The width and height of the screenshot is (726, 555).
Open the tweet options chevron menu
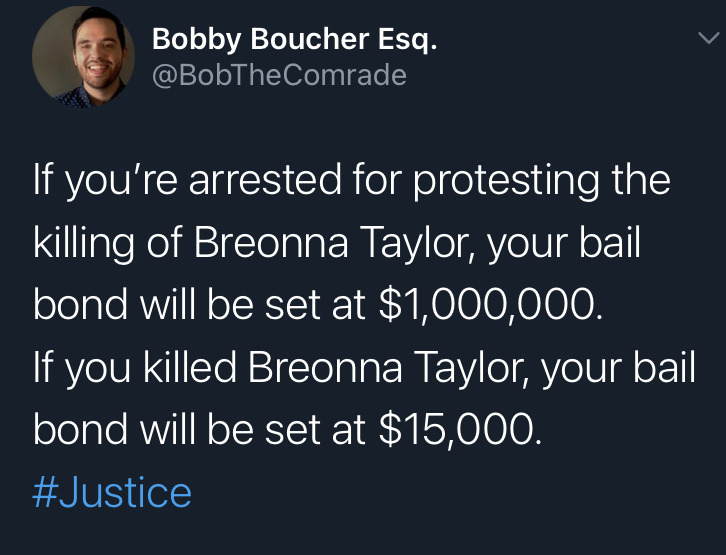tap(706, 38)
